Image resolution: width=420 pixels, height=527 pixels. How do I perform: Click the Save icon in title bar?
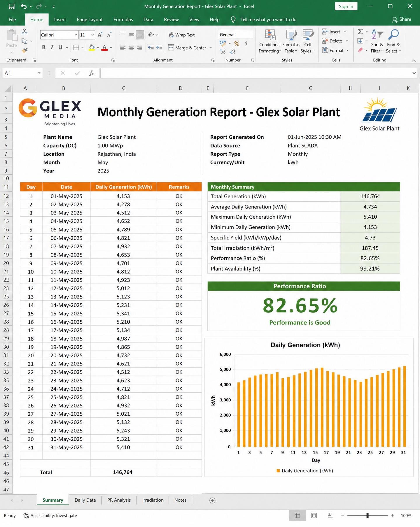pyautogui.click(x=11, y=6)
